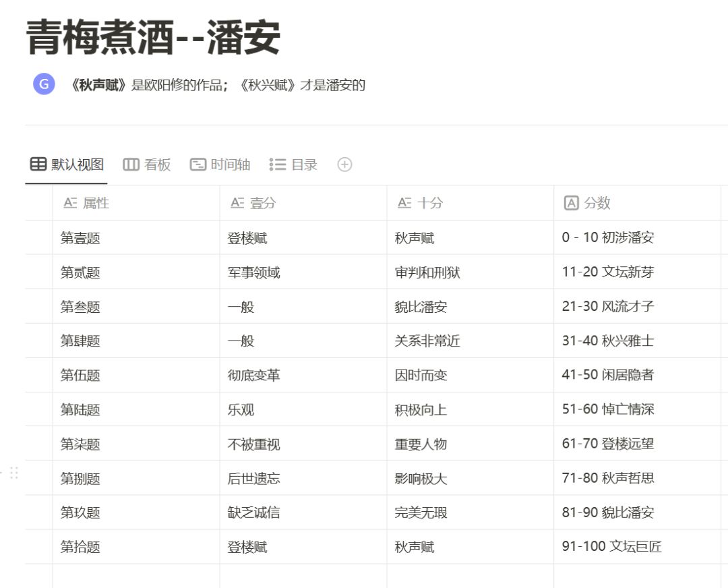Click the 后世遗忘 cell
Screen dimensions: 728x588
tap(303, 478)
